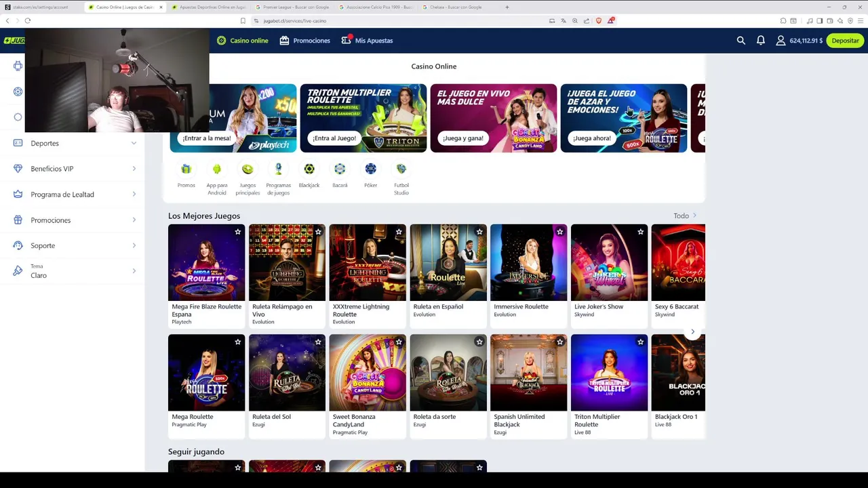Image resolution: width=868 pixels, height=488 pixels.
Task: Select Promociones in top navigation
Action: [x=305, y=41]
